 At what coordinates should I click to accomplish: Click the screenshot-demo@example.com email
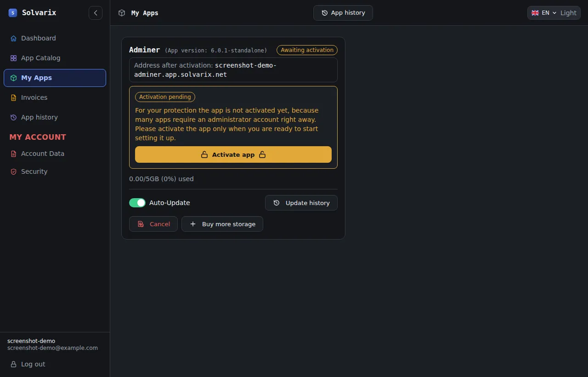[x=52, y=348]
